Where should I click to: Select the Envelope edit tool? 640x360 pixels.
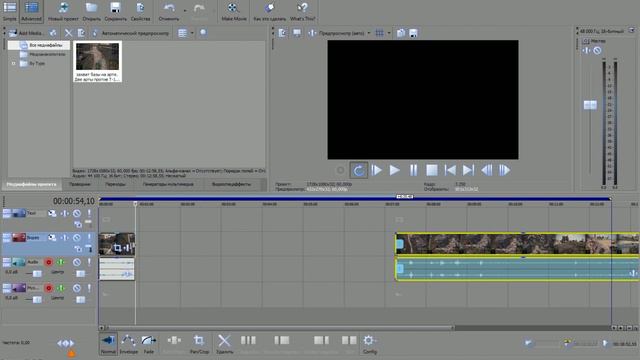(x=129, y=344)
